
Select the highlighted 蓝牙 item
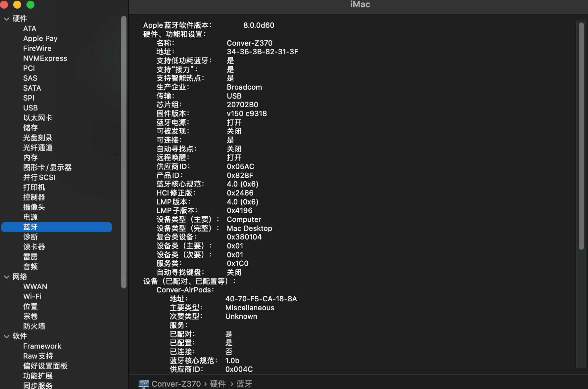tap(57, 227)
